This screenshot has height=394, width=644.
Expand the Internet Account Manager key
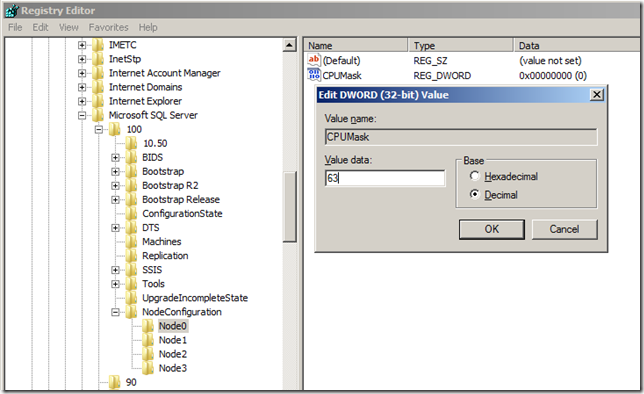pyautogui.click(x=82, y=73)
